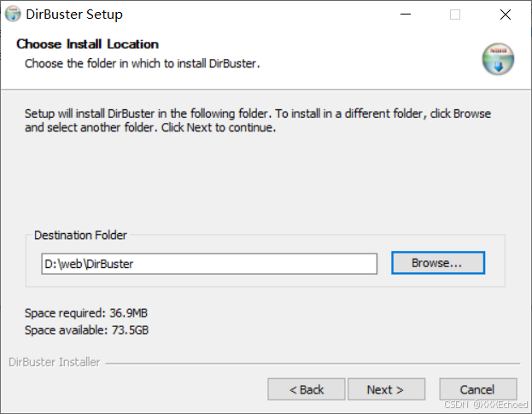The height and width of the screenshot is (414, 532).
Task: Close the DirBuster Setup window
Action: coord(506,15)
